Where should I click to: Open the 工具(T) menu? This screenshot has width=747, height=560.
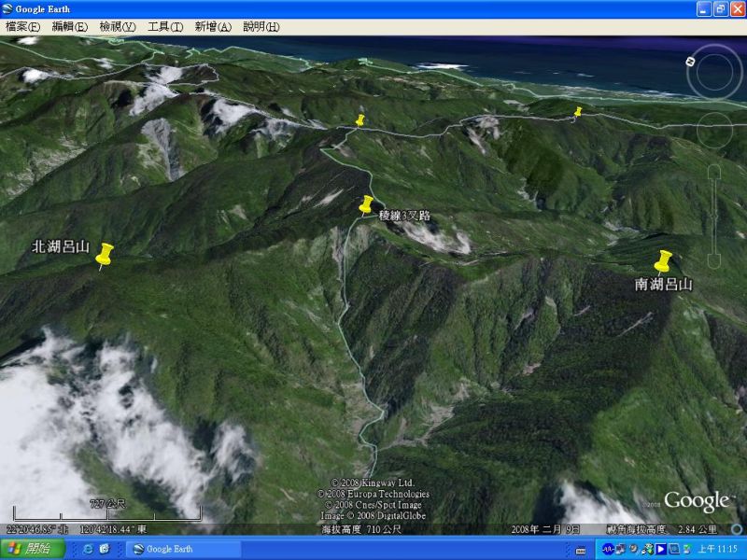(x=165, y=27)
